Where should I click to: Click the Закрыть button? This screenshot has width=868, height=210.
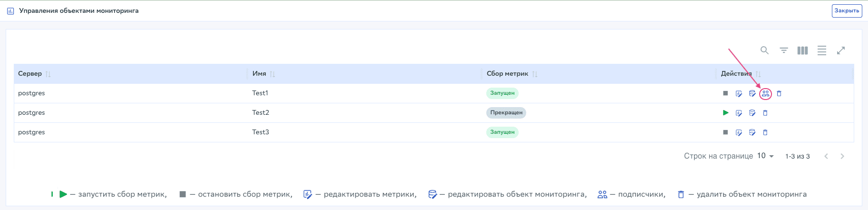point(847,10)
